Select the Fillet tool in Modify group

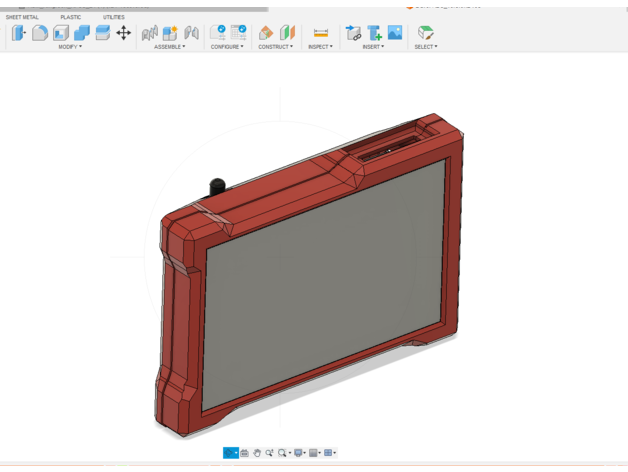40,33
